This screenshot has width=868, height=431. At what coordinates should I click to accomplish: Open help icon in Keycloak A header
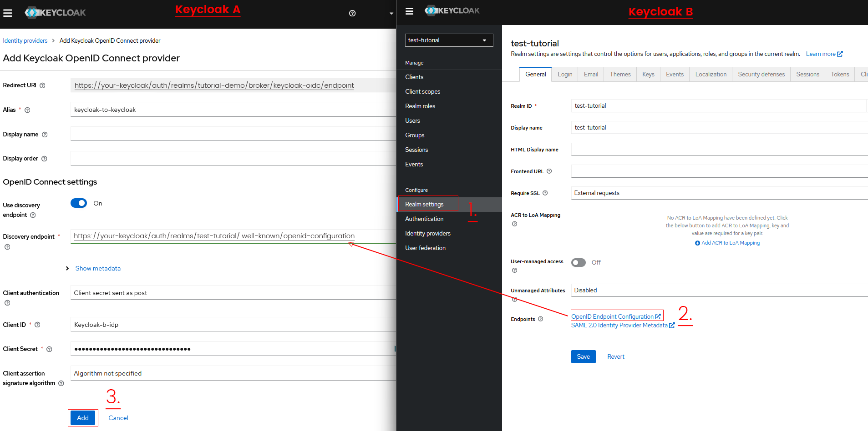[352, 13]
